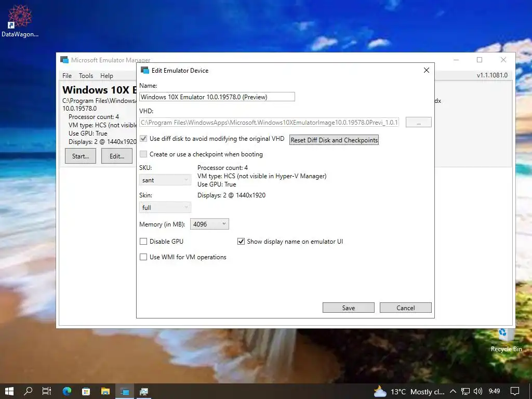
Task: Click Reset Diff Disk and Checkpoints
Action: (334, 140)
